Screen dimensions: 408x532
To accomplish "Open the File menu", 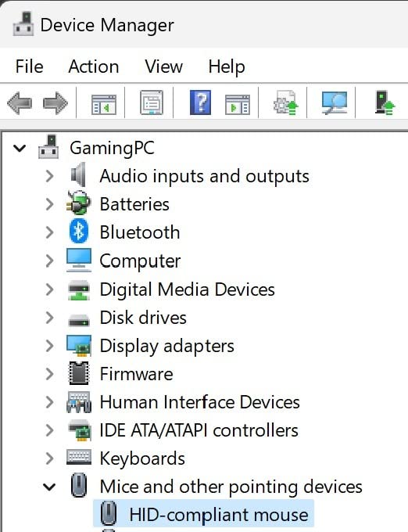I will pyautogui.click(x=29, y=66).
